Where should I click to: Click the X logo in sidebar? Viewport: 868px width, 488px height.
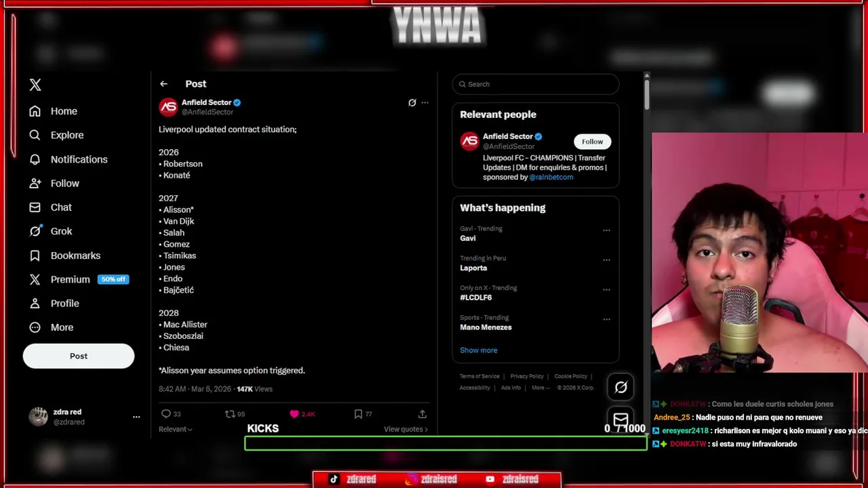35,85
